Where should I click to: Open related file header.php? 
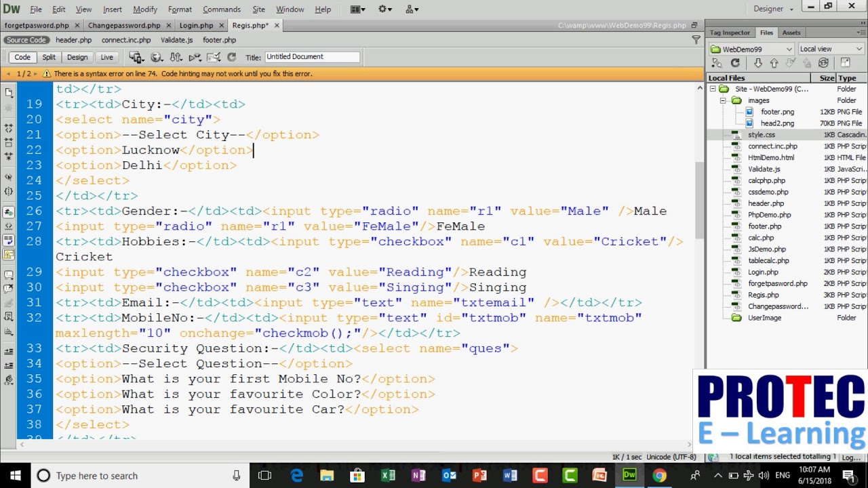tap(73, 40)
